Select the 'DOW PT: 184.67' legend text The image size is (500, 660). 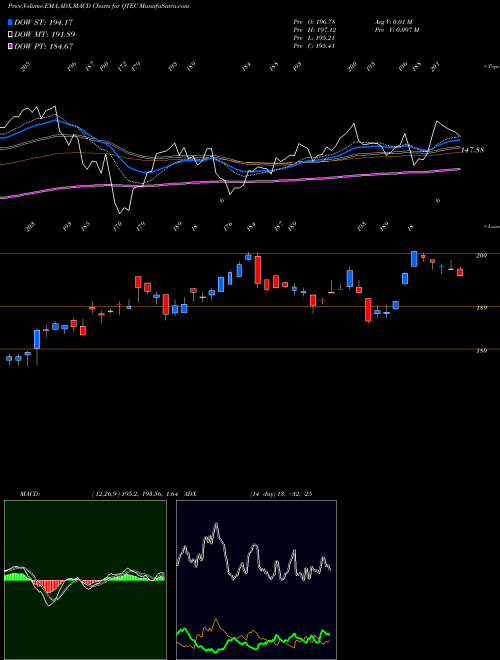44,46
